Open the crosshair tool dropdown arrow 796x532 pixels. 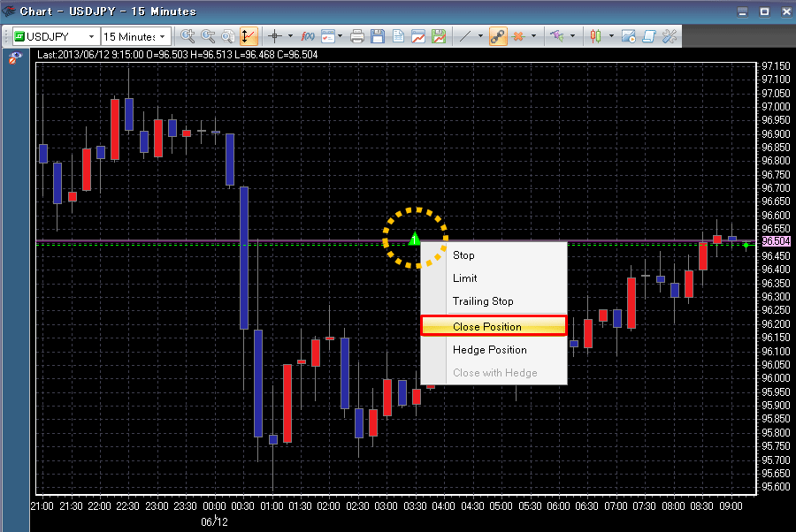(290, 36)
